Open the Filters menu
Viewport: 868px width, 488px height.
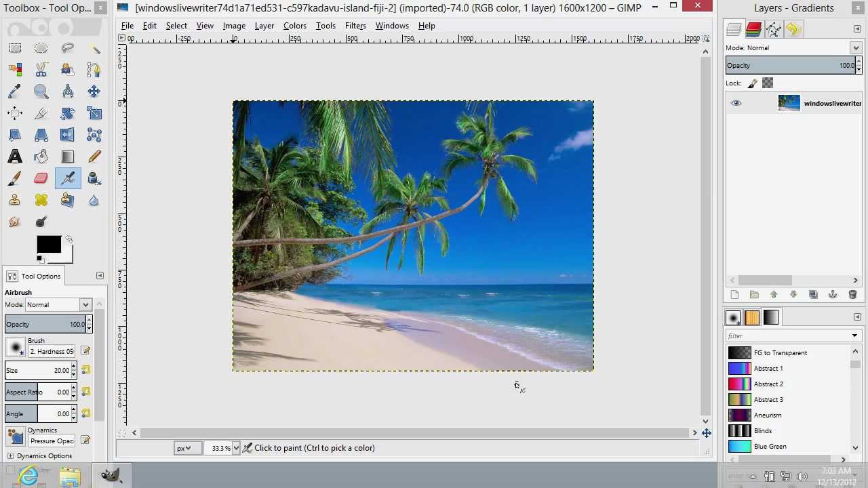pyautogui.click(x=355, y=26)
